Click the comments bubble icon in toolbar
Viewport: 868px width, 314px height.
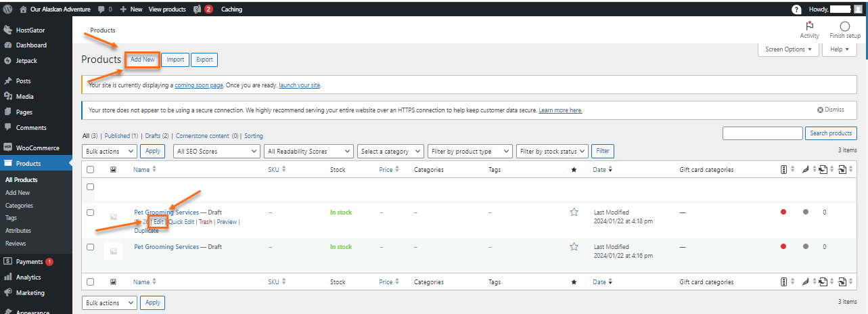tap(101, 9)
